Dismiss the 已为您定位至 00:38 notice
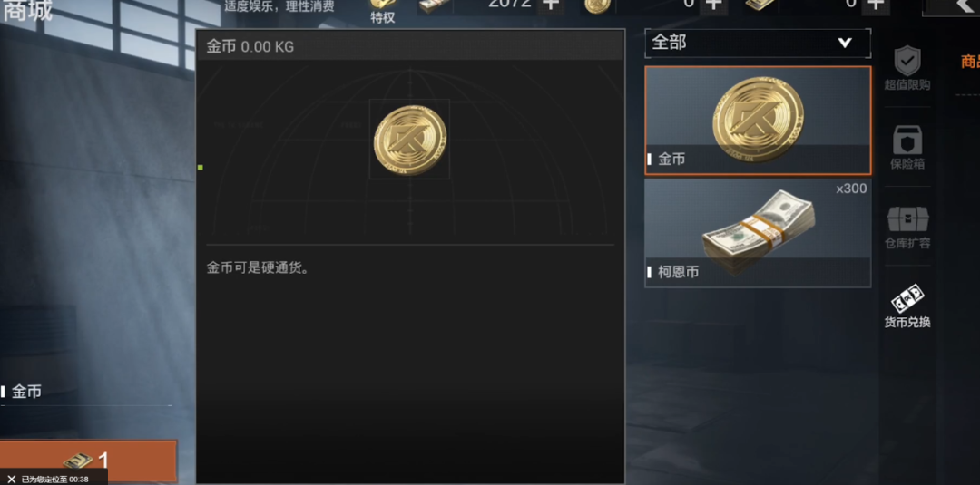Screen dimensions: 980x485 click(x=11, y=479)
